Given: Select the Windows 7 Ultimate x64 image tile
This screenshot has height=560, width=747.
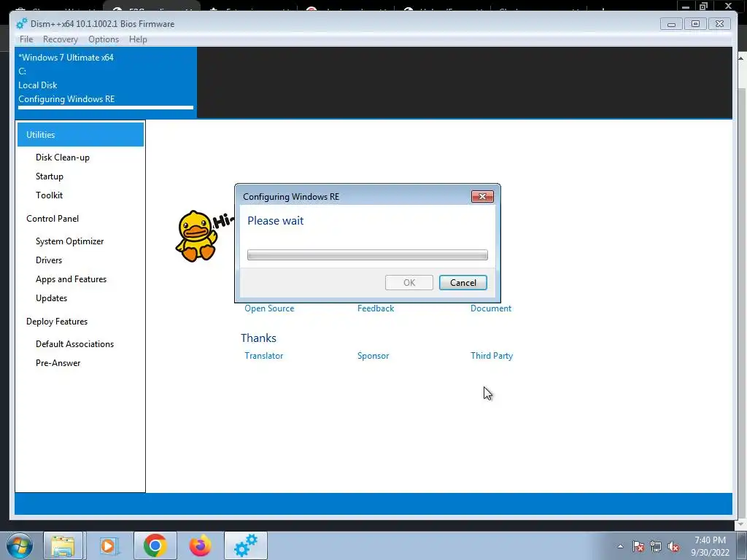Looking at the screenshot, I should (106, 82).
